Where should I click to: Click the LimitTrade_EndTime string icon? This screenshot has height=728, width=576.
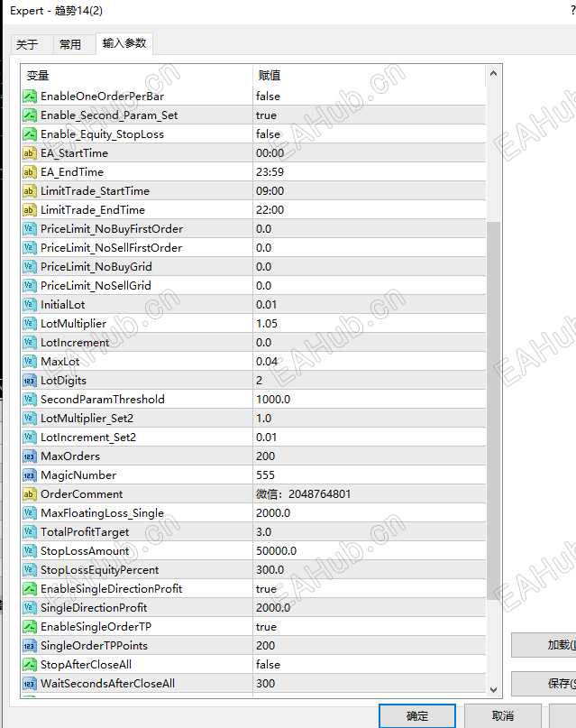[29, 210]
